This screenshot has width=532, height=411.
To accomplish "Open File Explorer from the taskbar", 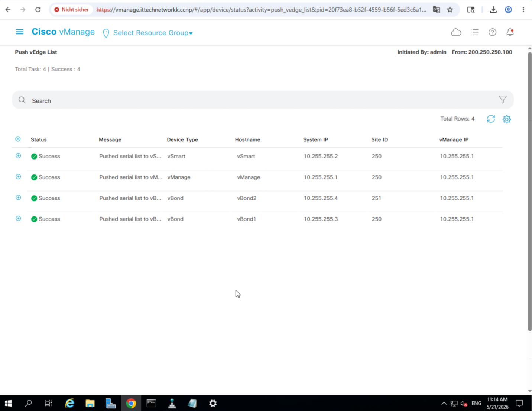I will [90, 403].
